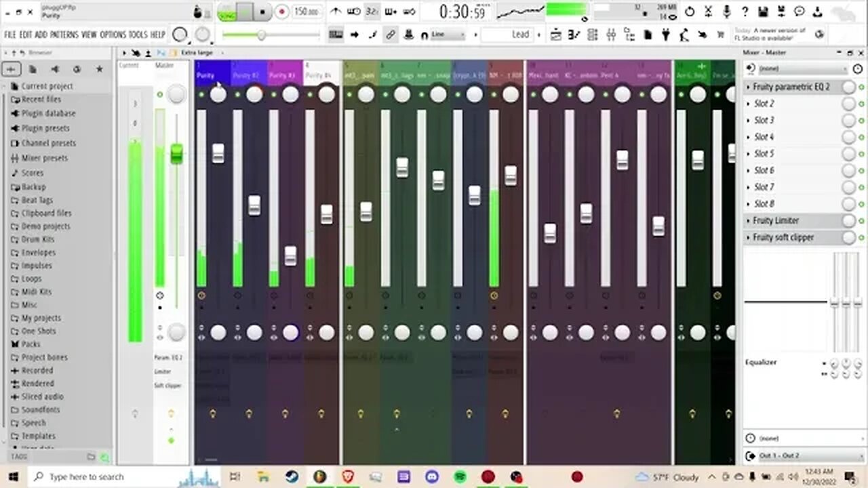Click the save project floppy icon
This screenshot has width=868, height=488.
pos(763,12)
